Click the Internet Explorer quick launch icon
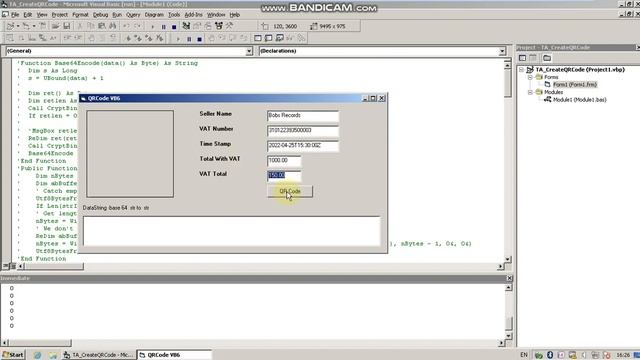Viewport: 640px width, 360px height. click(38, 355)
